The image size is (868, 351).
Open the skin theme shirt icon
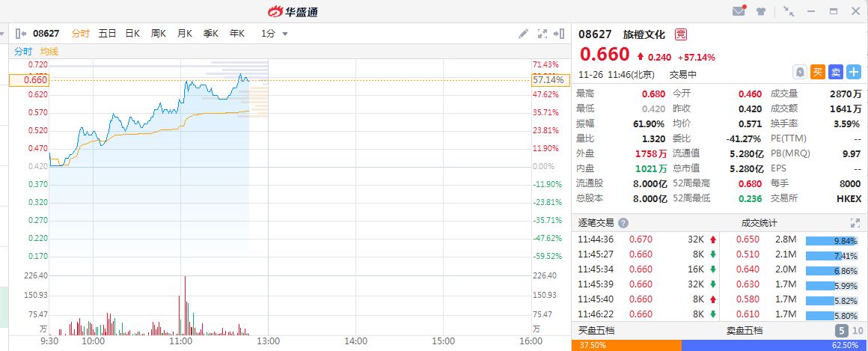point(761,11)
